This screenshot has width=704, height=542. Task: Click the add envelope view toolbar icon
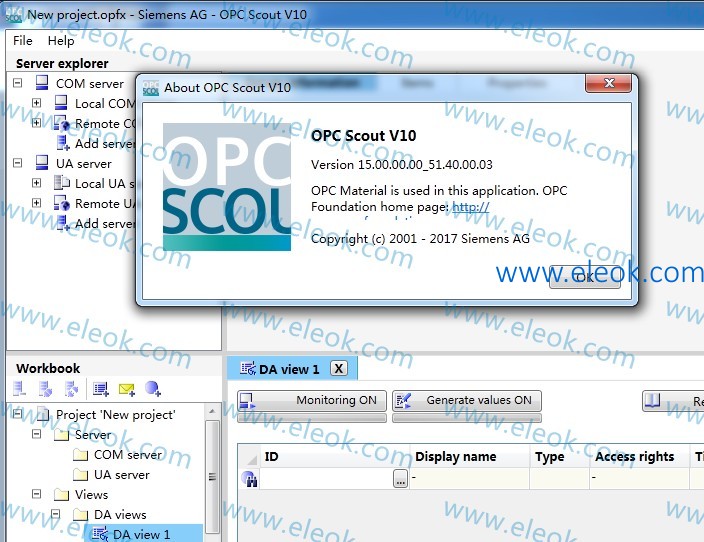127,389
